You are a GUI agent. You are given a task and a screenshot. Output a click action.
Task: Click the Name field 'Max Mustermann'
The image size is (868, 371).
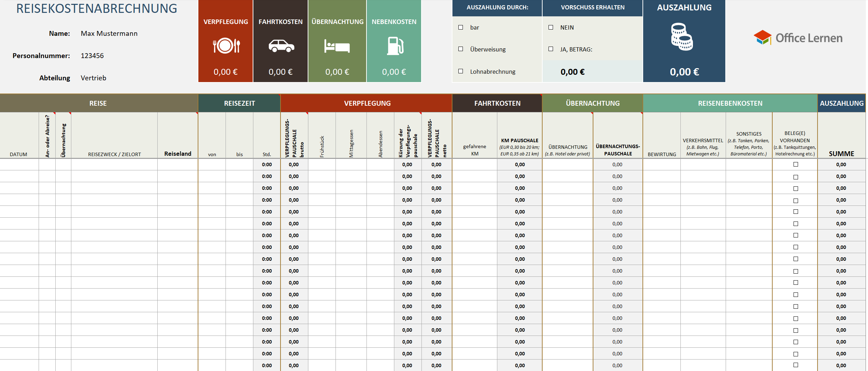pyautogui.click(x=109, y=34)
